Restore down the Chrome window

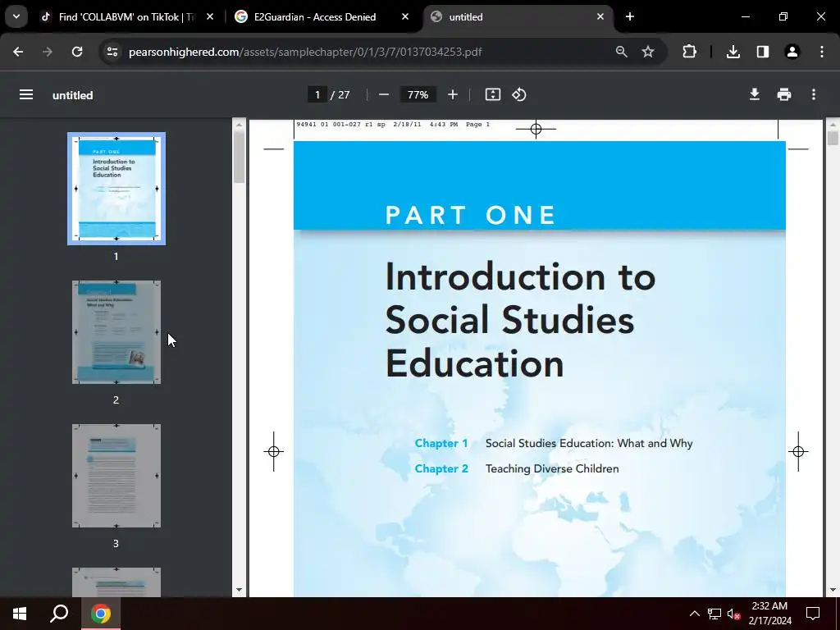pyautogui.click(x=783, y=17)
